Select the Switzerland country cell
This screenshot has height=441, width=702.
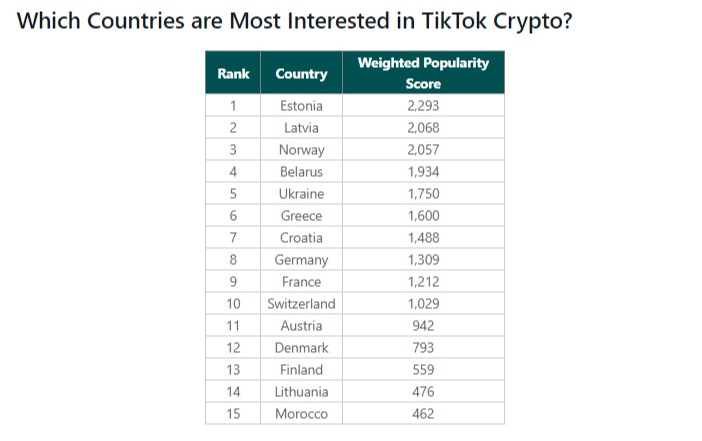point(301,304)
